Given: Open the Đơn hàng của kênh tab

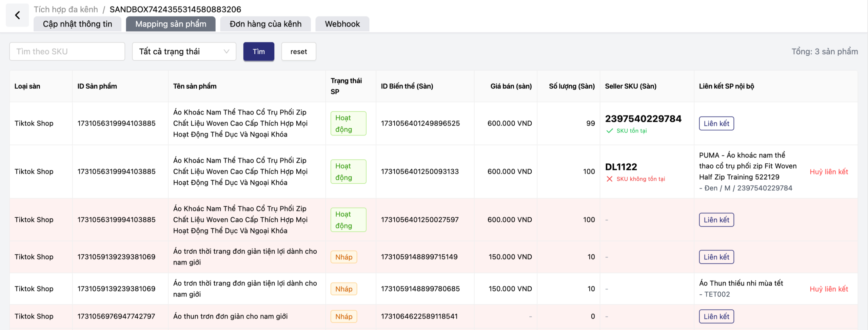Looking at the screenshot, I should pos(265,24).
